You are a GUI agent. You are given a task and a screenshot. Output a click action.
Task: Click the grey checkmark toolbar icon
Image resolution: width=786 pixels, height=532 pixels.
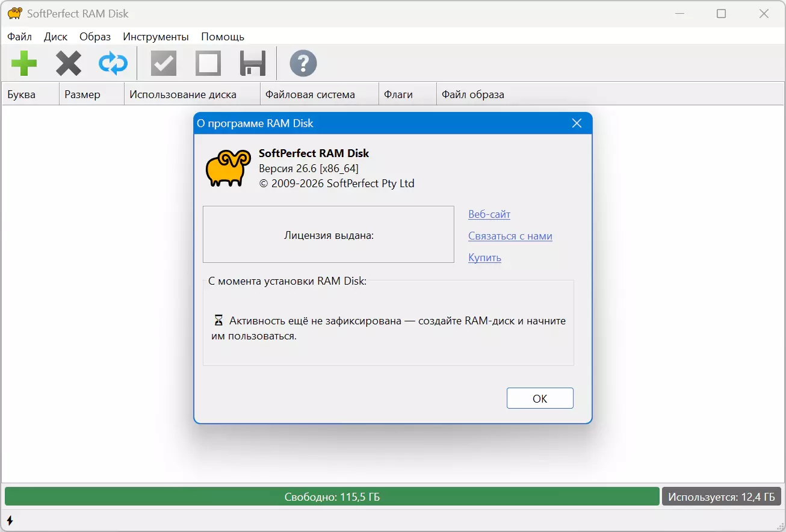[164, 63]
